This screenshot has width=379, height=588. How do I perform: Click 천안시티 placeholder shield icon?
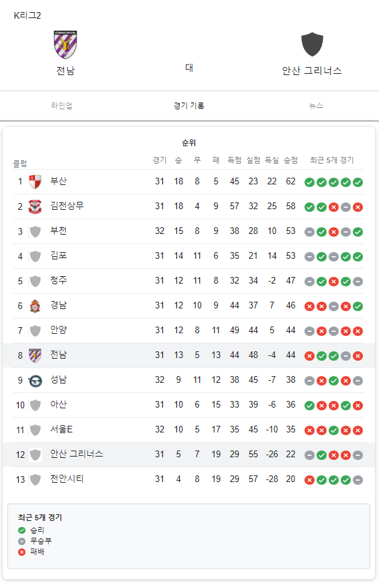(x=36, y=479)
